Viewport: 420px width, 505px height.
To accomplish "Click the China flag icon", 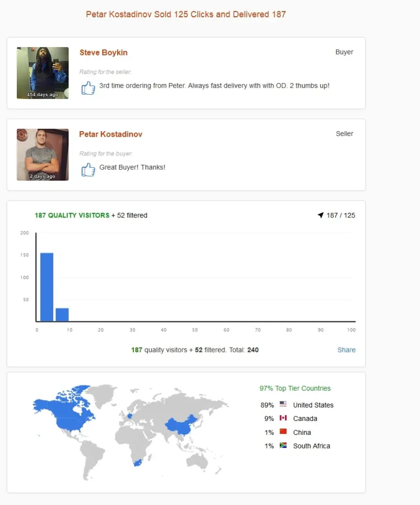I will (x=283, y=431).
